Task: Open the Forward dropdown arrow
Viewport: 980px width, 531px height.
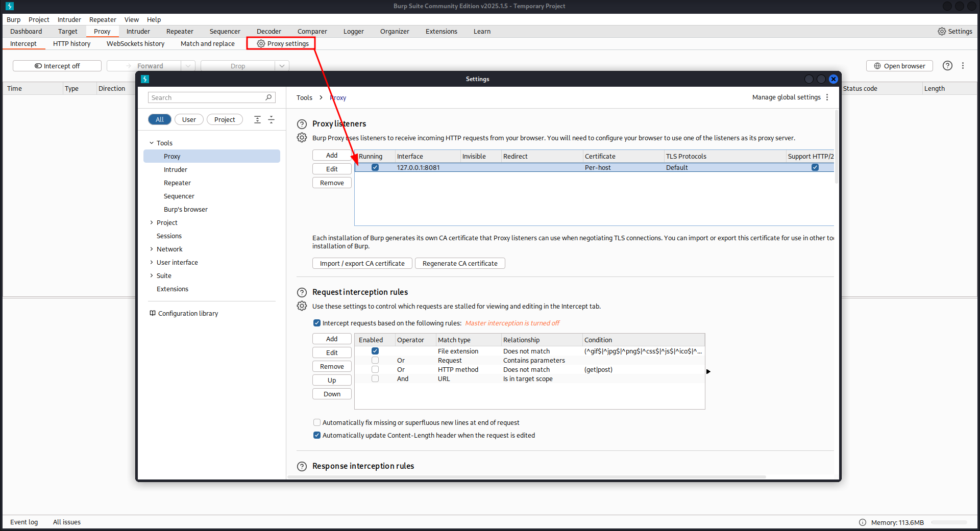Action: tap(188, 66)
